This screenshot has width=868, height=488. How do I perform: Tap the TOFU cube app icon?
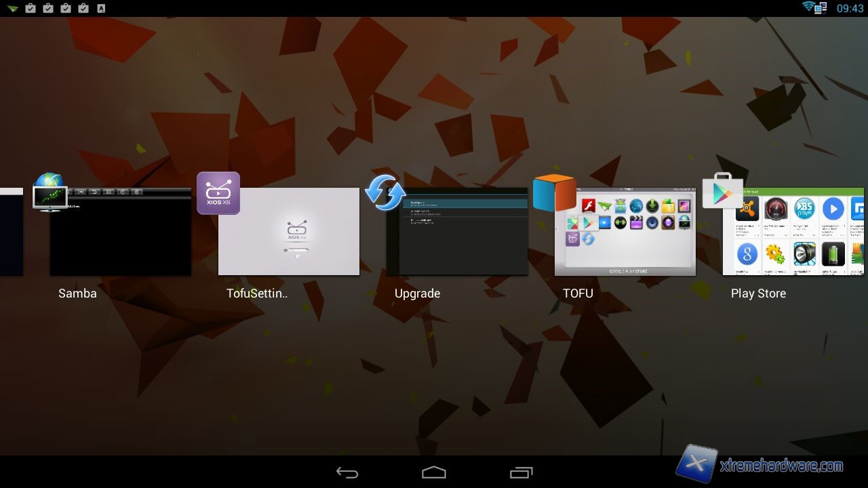click(554, 192)
